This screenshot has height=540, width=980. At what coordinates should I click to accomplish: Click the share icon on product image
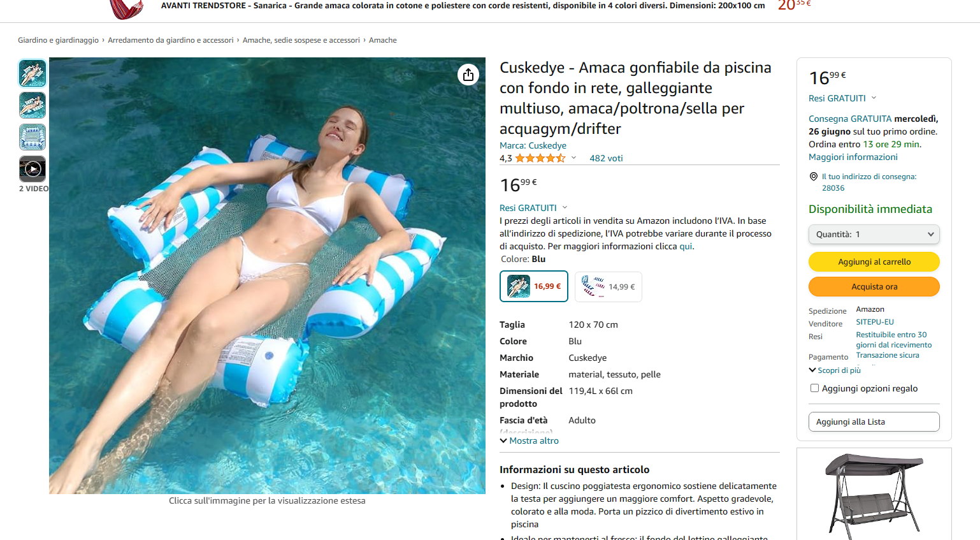[468, 75]
